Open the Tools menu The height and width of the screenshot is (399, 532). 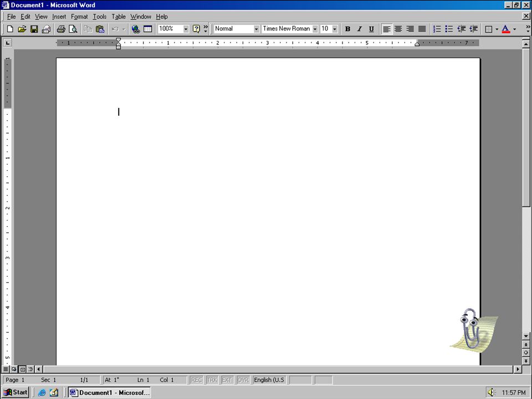(99, 17)
